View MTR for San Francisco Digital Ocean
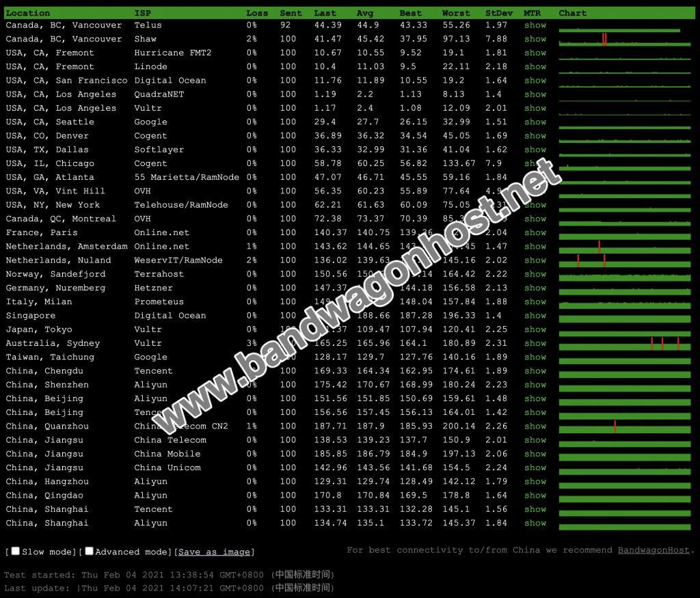This screenshot has height=598, width=700. [x=535, y=81]
